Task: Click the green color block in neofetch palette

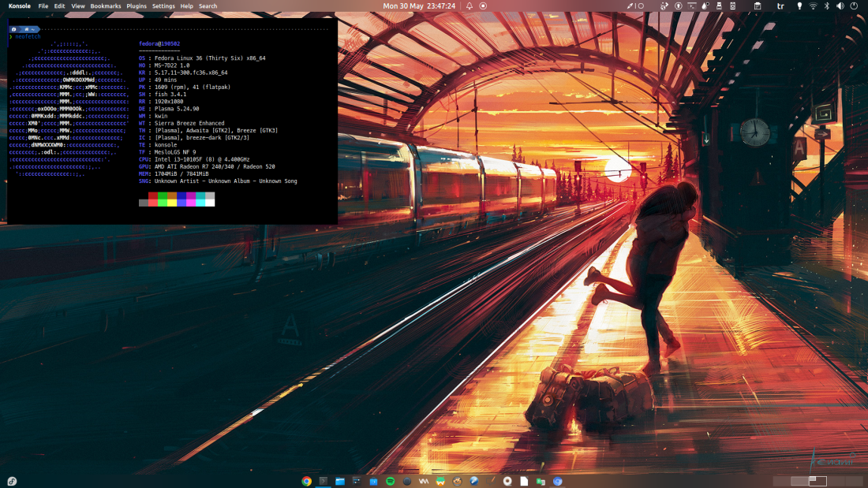Action: pyautogui.click(x=163, y=199)
